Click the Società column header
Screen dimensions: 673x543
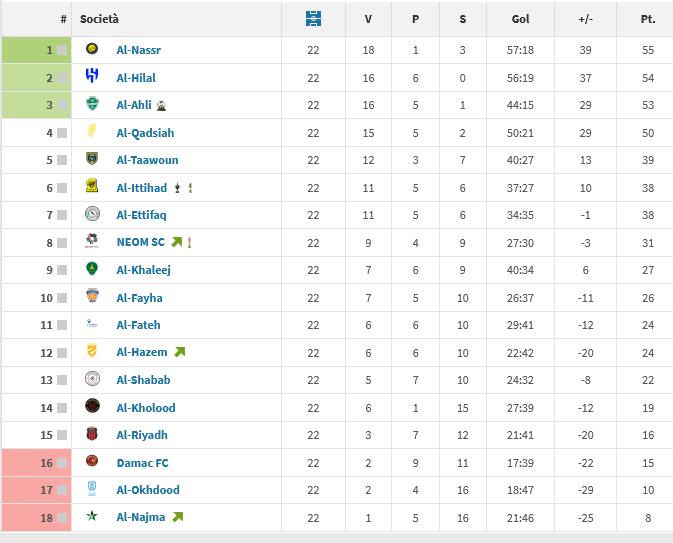point(100,19)
